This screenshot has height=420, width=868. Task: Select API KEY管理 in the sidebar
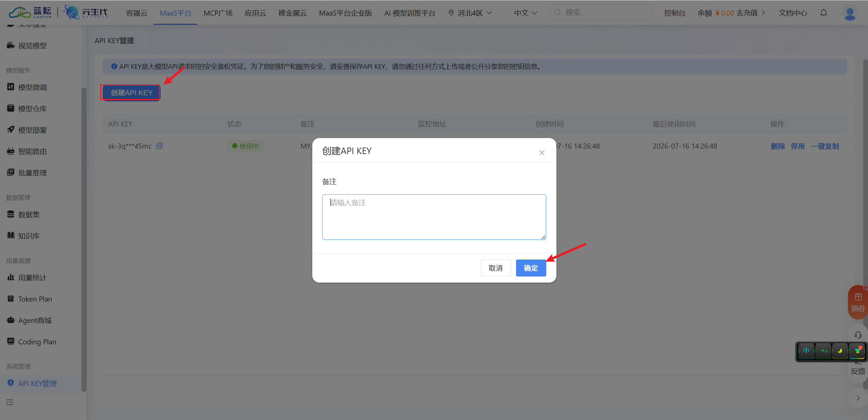tap(41, 383)
